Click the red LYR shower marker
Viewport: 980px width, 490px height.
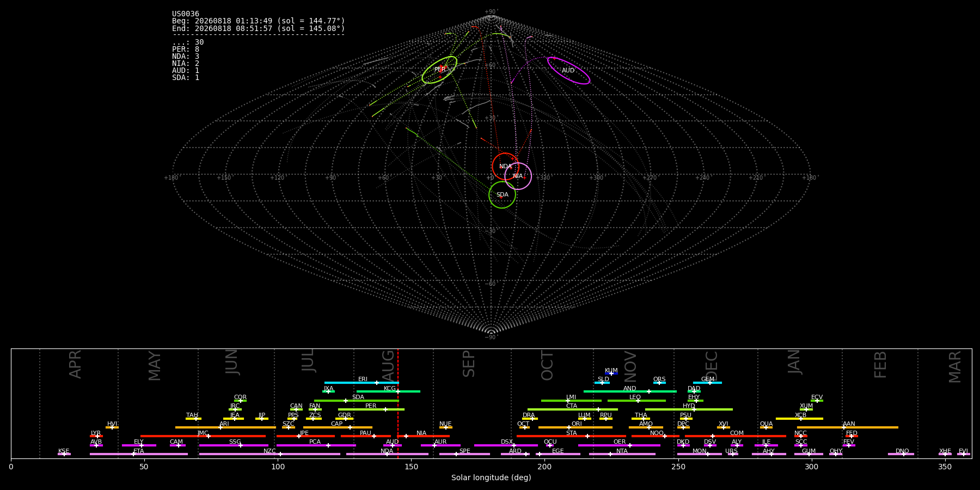coord(96,436)
